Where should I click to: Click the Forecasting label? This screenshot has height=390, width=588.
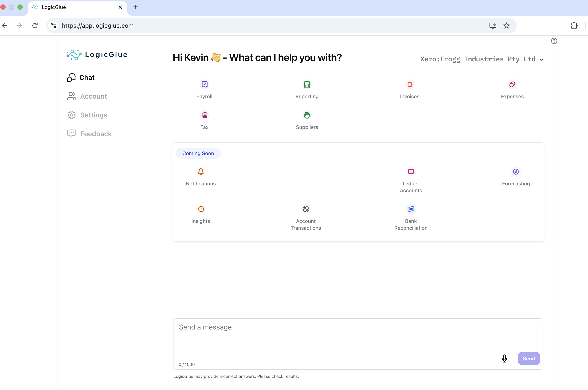click(516, 183)
